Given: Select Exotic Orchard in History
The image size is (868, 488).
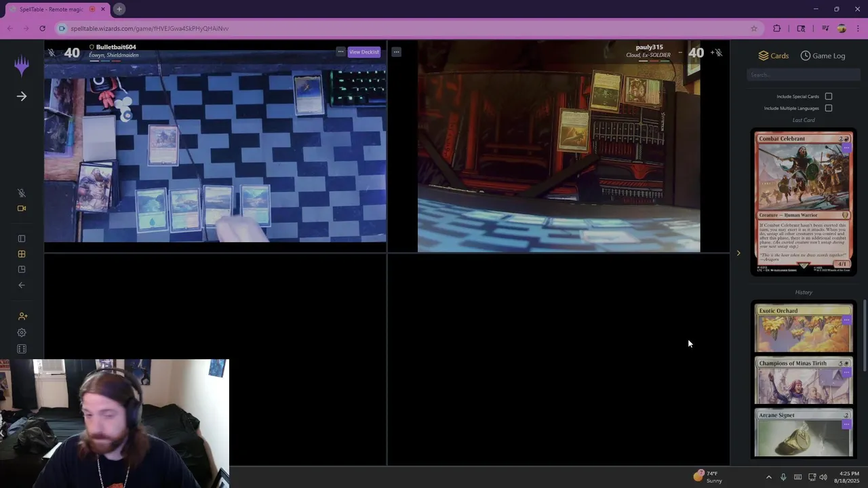Looking at the screenshot, I should click(x=804, y=329).
